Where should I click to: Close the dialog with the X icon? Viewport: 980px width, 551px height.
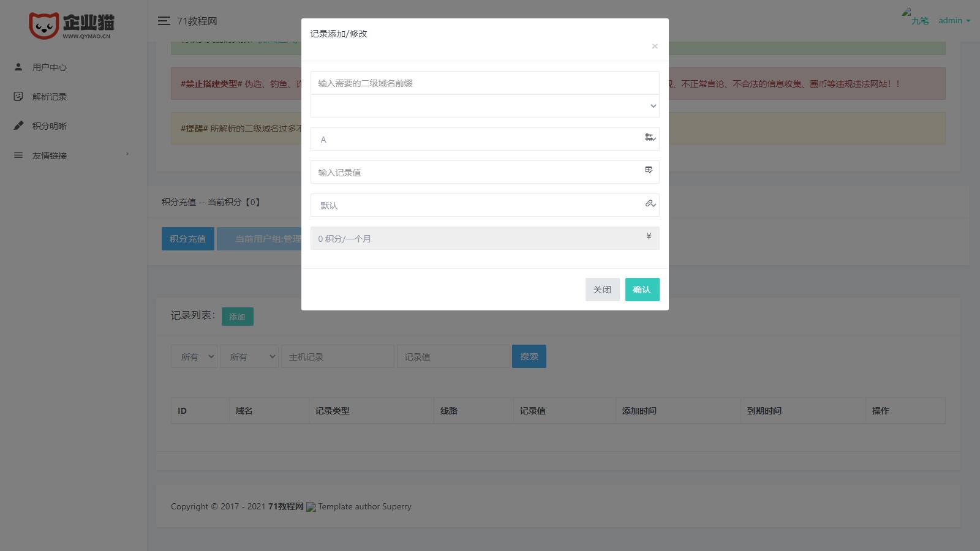655,47
